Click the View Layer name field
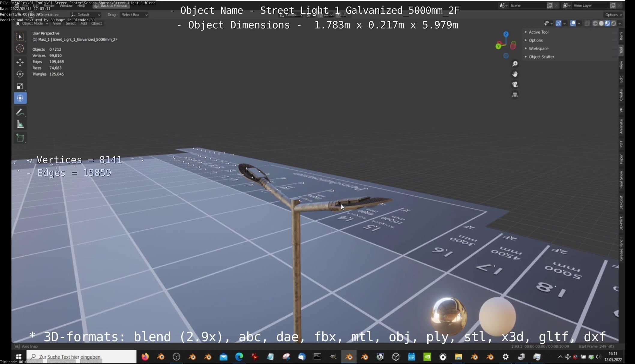 [x=591, y=5]
